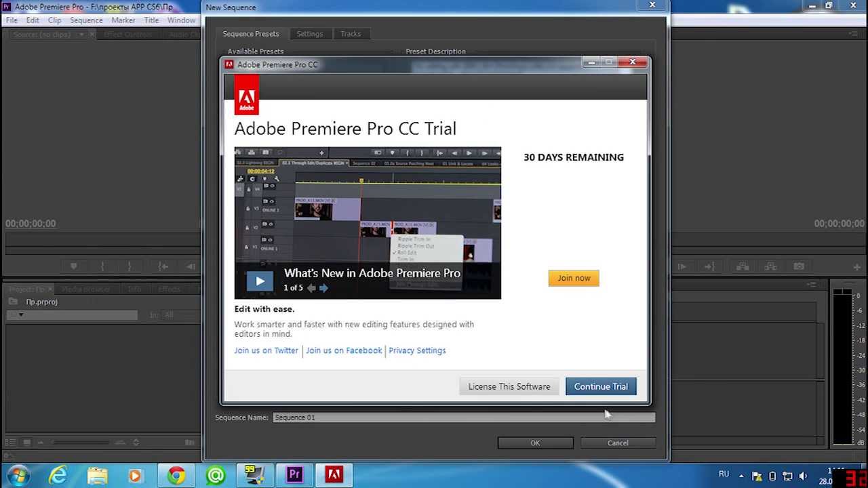Go to next slide arrow in trial dialog
The height and width of the screenshot is (488, 868).
323,288
